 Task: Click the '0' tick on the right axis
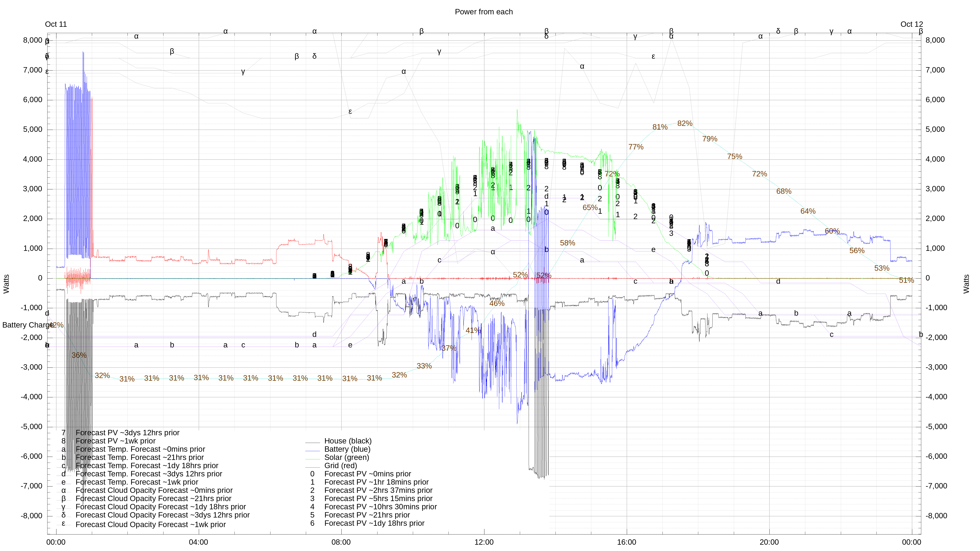tap(928, 278)
